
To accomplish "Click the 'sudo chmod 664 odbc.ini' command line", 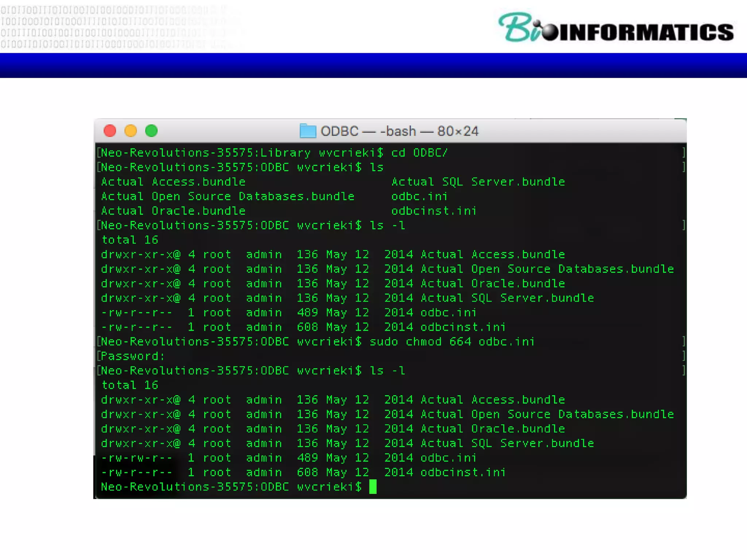I will (452, 342).
